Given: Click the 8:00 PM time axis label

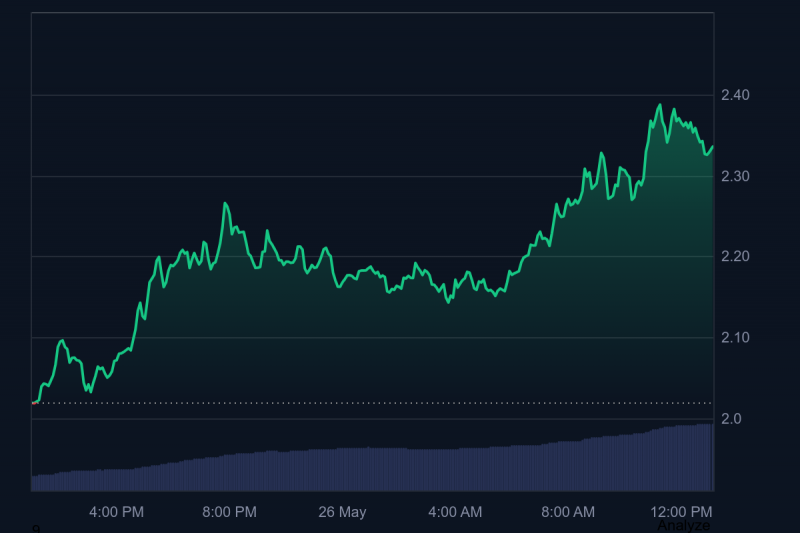Looking at the screenshot, I should 229,512.
